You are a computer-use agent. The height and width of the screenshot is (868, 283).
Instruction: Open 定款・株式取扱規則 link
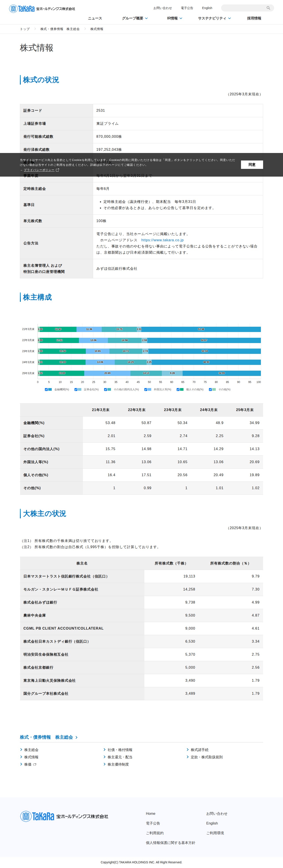click(x=207, y=757)
